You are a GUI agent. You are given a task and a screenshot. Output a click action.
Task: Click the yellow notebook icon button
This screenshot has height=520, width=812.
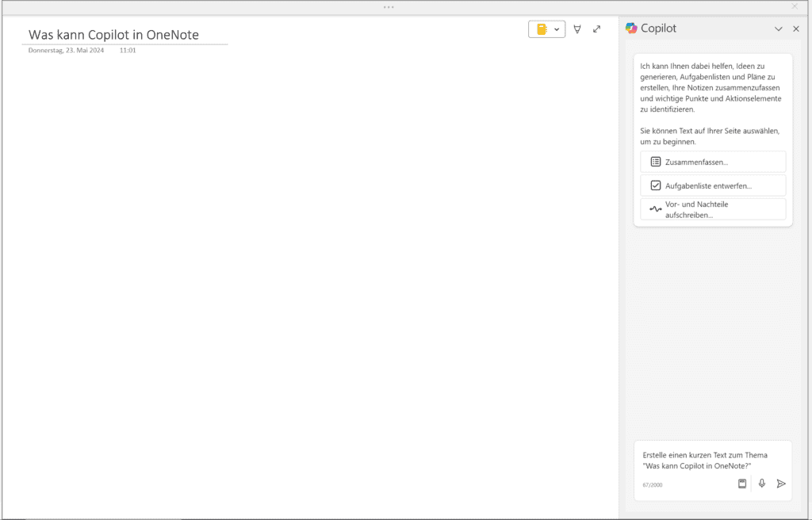pos(542,29)
